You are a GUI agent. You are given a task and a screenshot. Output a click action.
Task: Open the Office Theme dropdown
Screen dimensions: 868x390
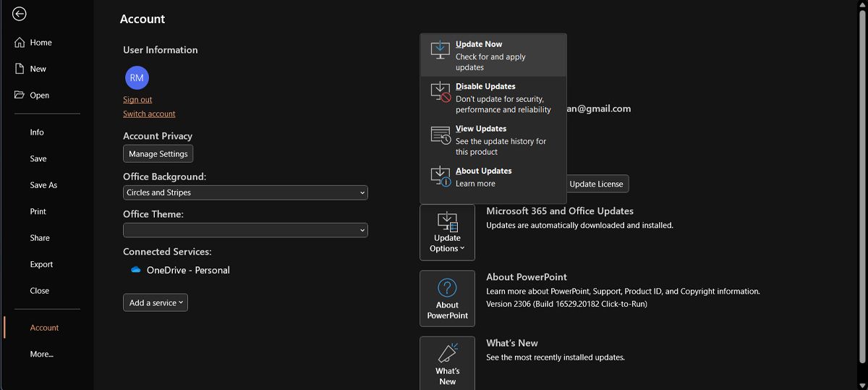point(245,230)
